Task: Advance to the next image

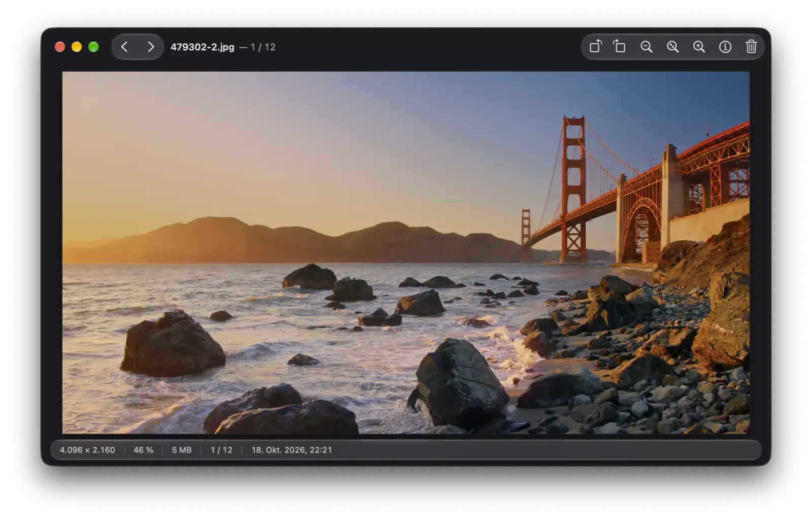Action: click(x=151, y=47)
